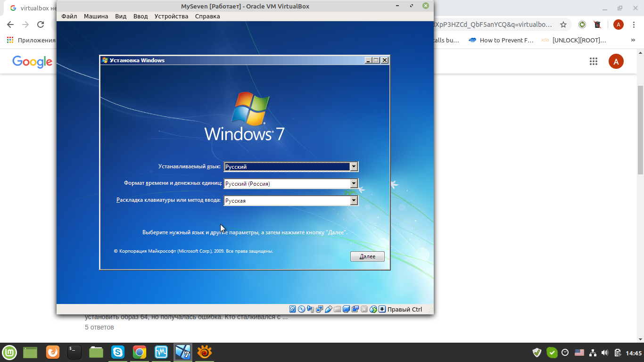Click the CPU chip icon in VirtualBox status bar
644x362 pixels.
click(x=364, y=309)
